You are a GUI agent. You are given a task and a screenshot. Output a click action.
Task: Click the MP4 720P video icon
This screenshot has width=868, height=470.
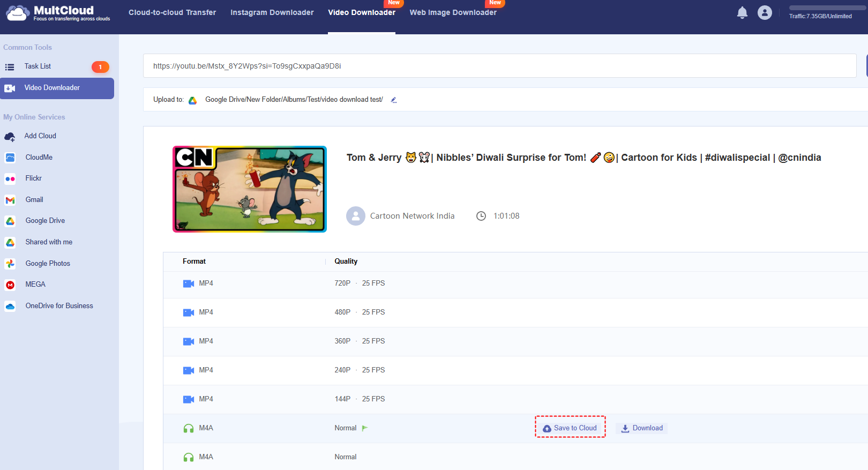[x=189, y=284]
